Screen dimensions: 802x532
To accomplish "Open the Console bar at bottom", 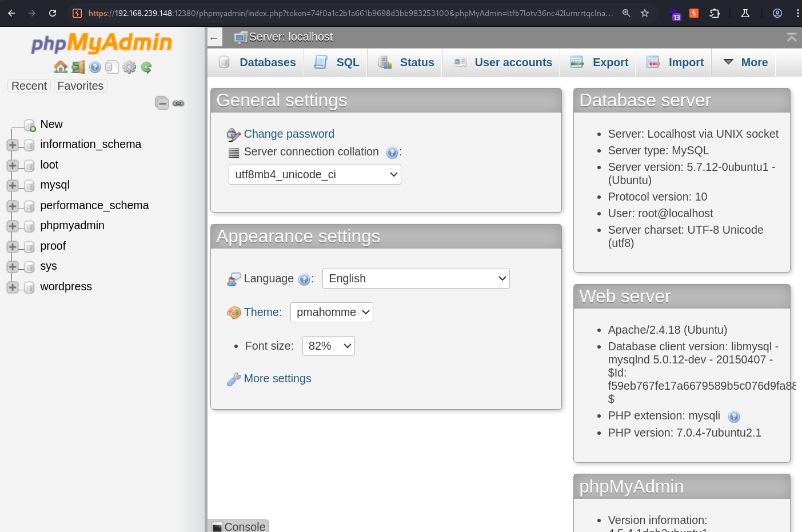I will [238, 526].
